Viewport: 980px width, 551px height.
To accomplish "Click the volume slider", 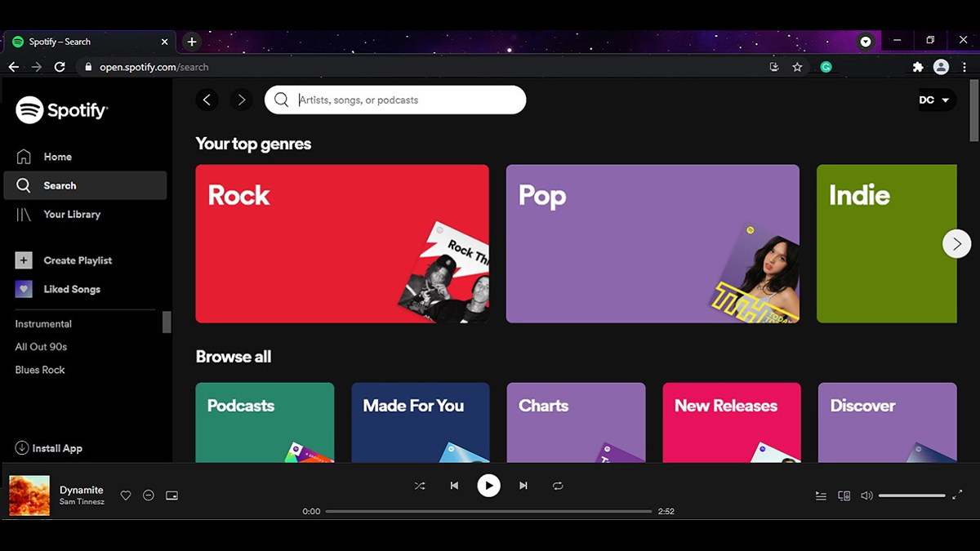I will [911, 495].
